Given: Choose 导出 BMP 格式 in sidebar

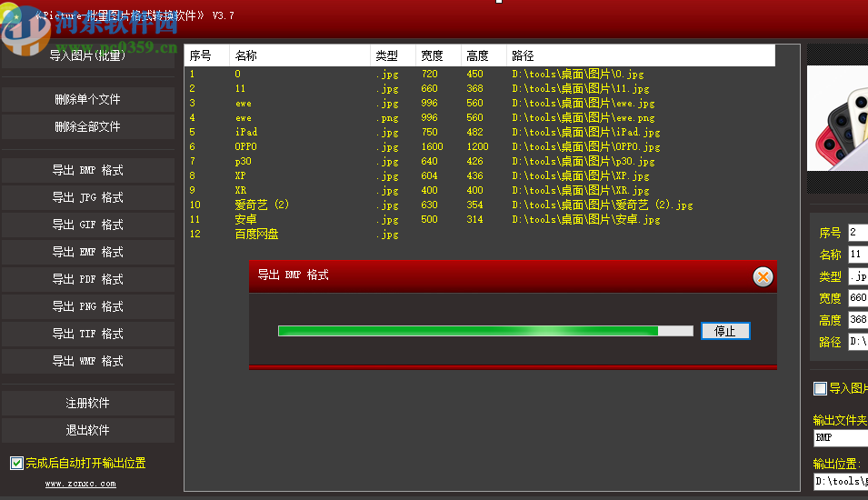Looking at the screenshot, I should [88, 171].
